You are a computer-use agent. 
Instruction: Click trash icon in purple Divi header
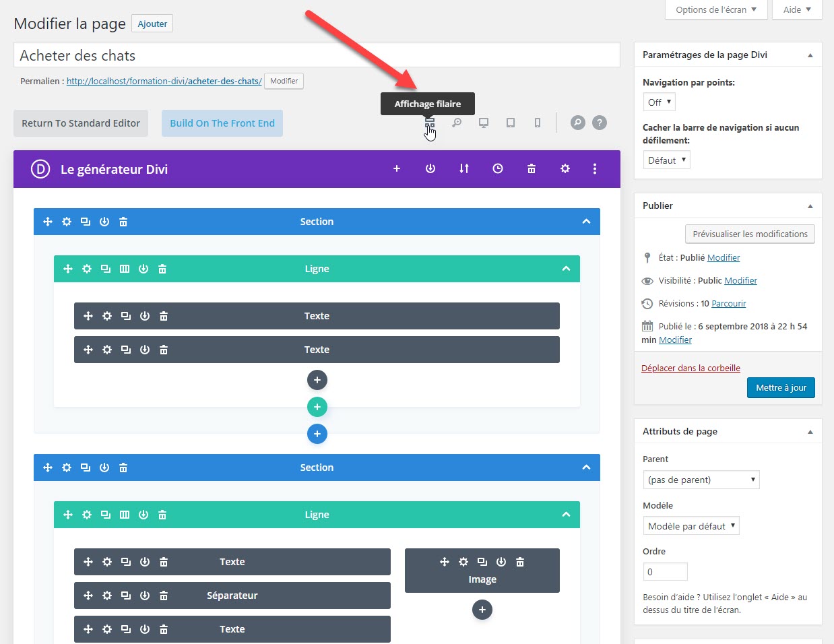[x=532, y=169]
